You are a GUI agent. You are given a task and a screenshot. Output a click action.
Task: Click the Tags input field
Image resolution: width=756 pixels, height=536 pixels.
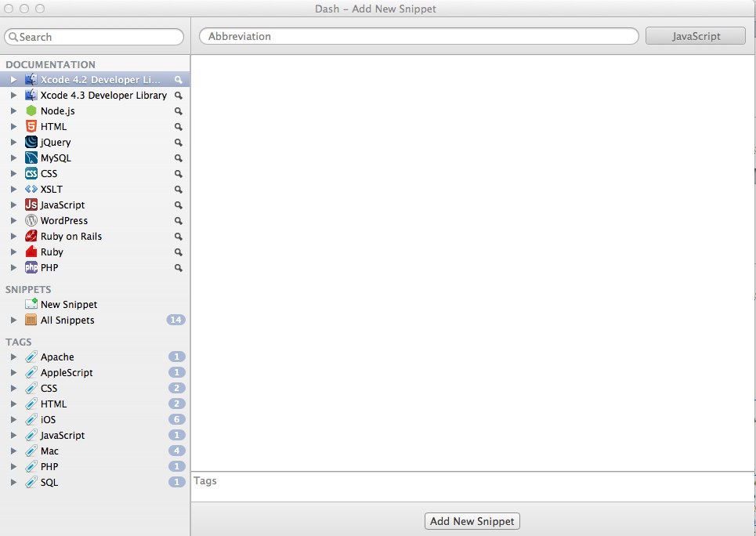pyautogui.click(x=472, y=487)
